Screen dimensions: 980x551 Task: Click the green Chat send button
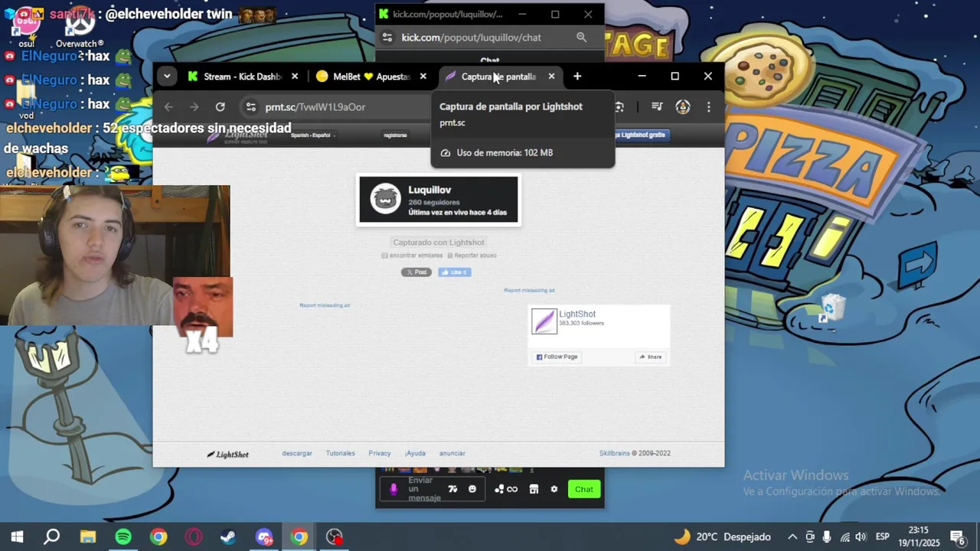[x=584, y=489]
